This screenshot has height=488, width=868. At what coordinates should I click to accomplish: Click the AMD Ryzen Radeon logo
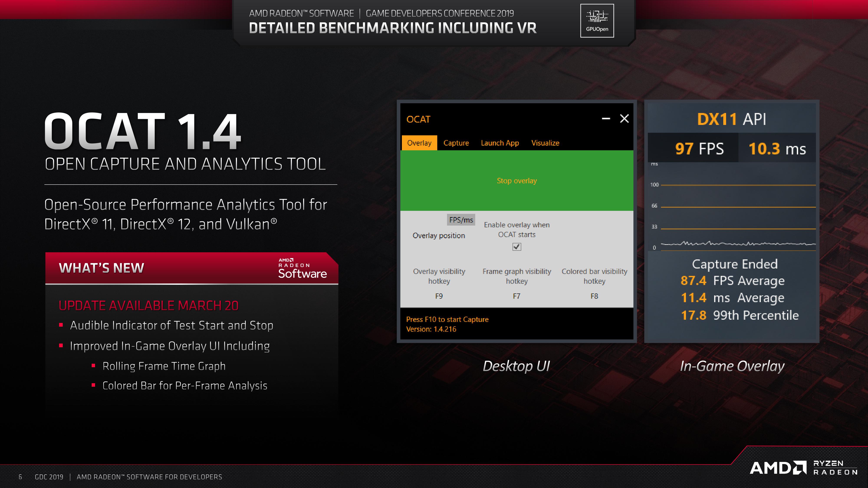click(804, 467)
